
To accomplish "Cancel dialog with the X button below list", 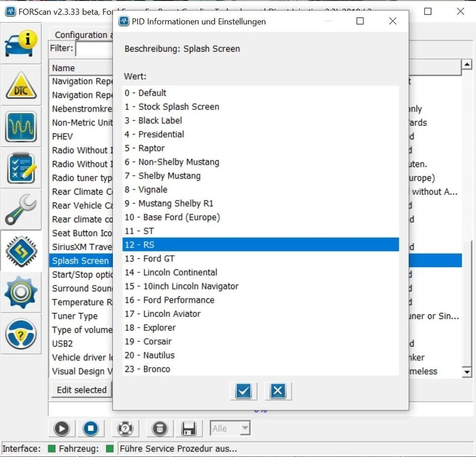I will click(x=278, y=391).
